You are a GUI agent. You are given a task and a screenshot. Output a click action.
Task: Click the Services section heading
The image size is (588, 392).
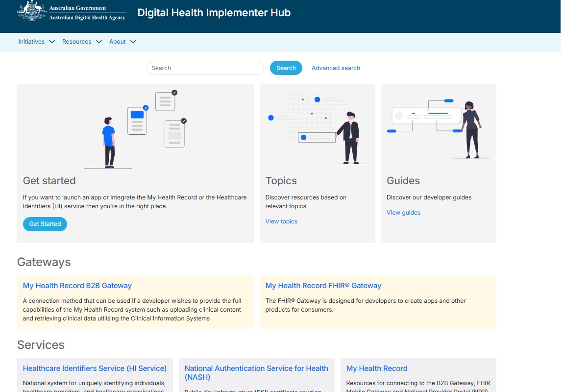point(41,345)
